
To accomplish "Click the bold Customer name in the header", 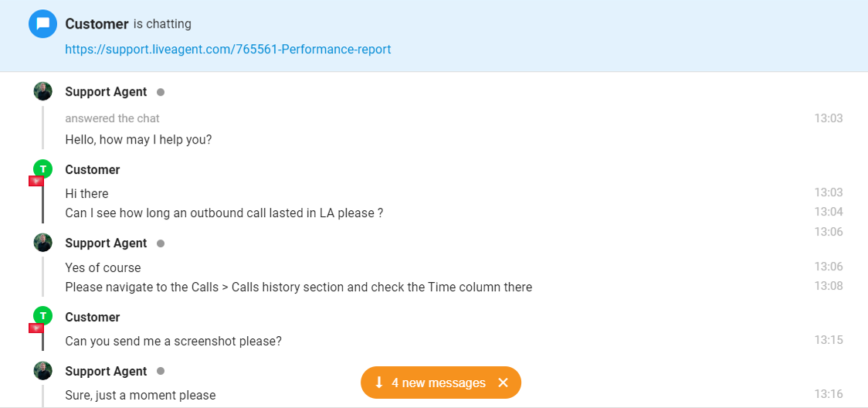I will [97, 24].
